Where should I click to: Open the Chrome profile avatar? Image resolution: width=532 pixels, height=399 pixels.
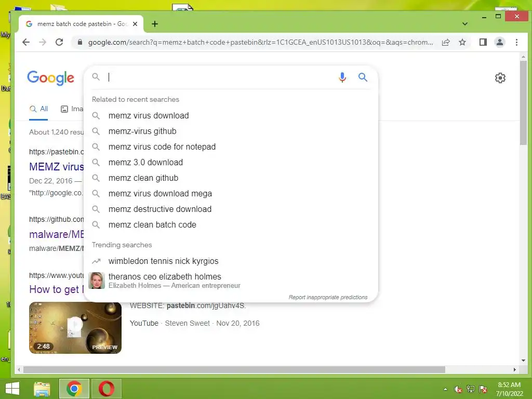499,42
